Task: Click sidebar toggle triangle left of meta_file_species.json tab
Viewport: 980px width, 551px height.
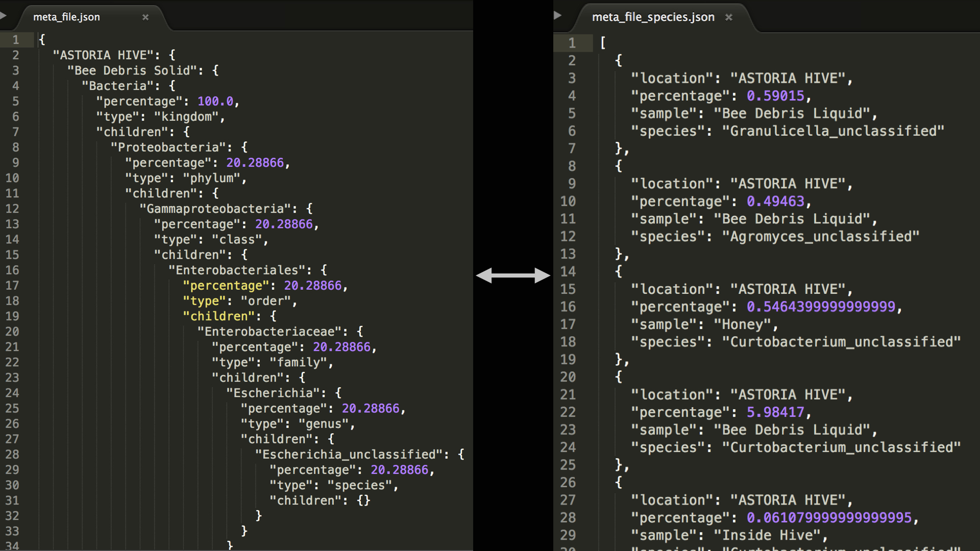Action: [558, 15]
